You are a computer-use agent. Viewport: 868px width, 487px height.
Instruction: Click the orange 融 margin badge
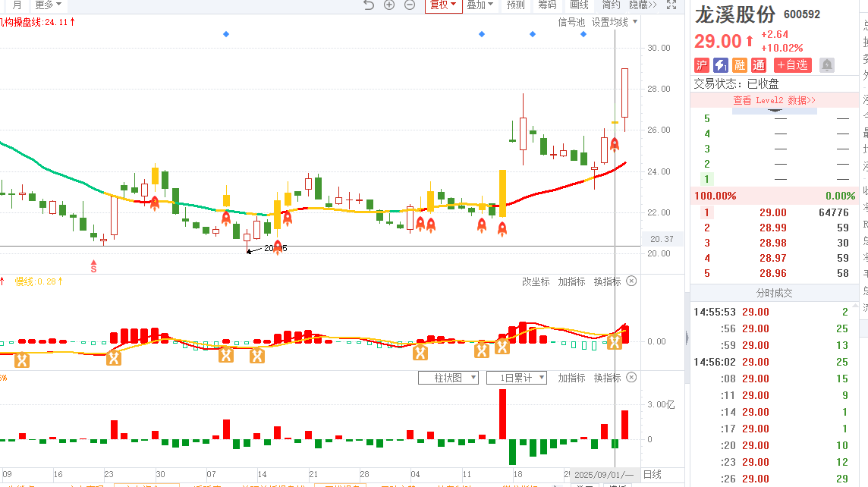click(739, 65)
